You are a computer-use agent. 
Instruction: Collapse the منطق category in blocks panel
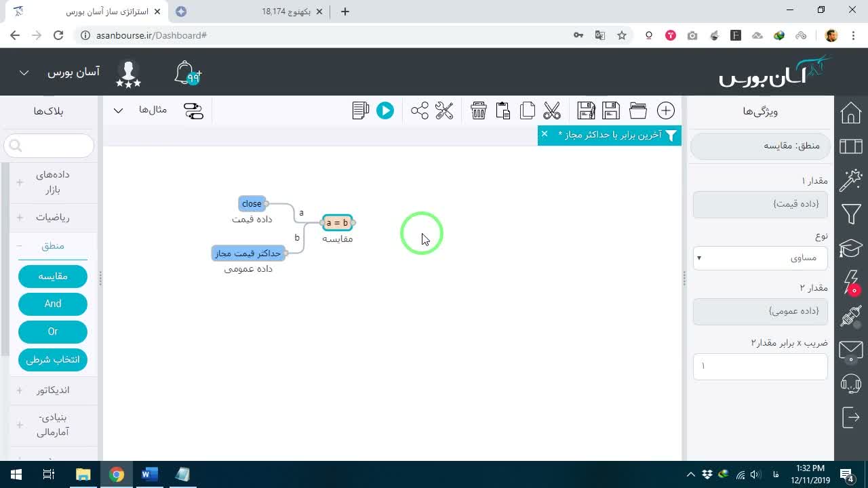53,246
